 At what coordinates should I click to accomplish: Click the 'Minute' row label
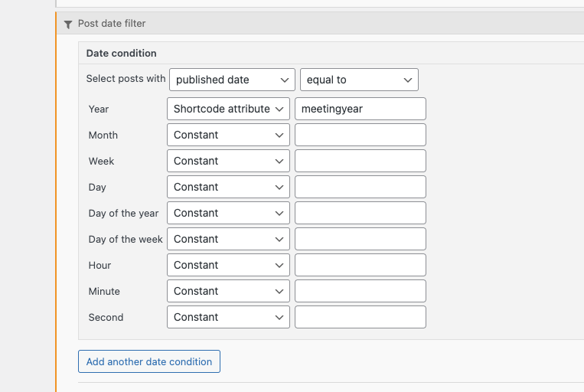point(104,292)
